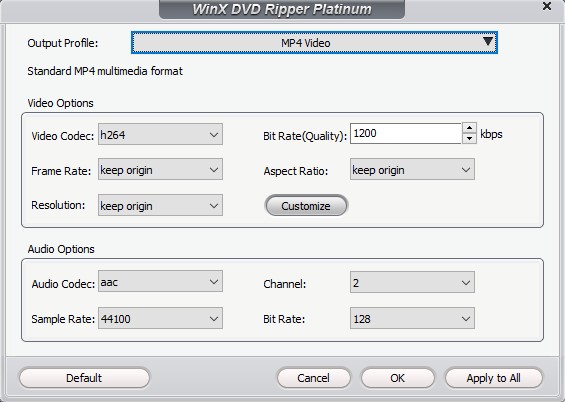This screenshot has width=565, height=402.
Task: Click Apply to All button
Action: (494, 378)
